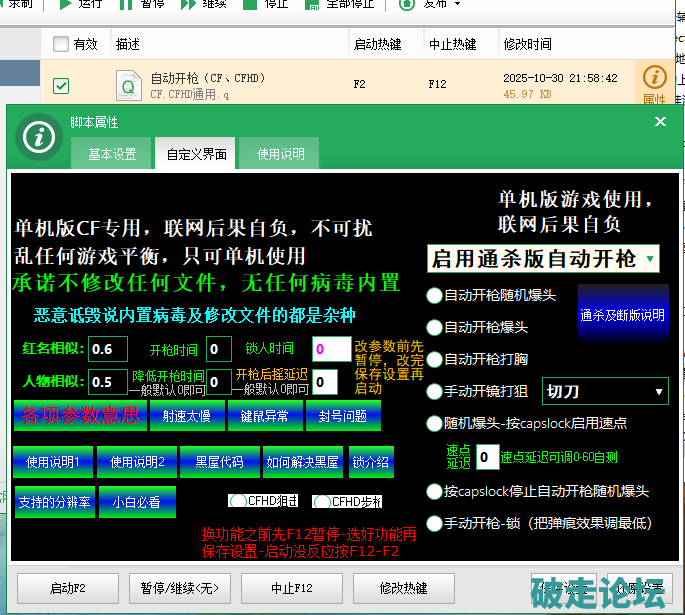Click the 属性 info icon in script row
Image resolution: width=685 pixels, height=615 pixels.
[654, 77]
